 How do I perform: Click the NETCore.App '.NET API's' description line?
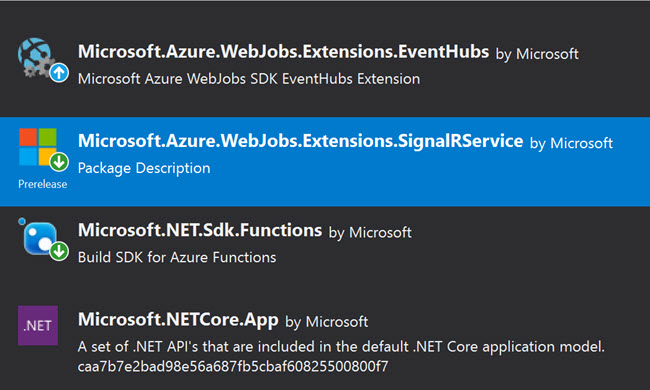point(341,346)
